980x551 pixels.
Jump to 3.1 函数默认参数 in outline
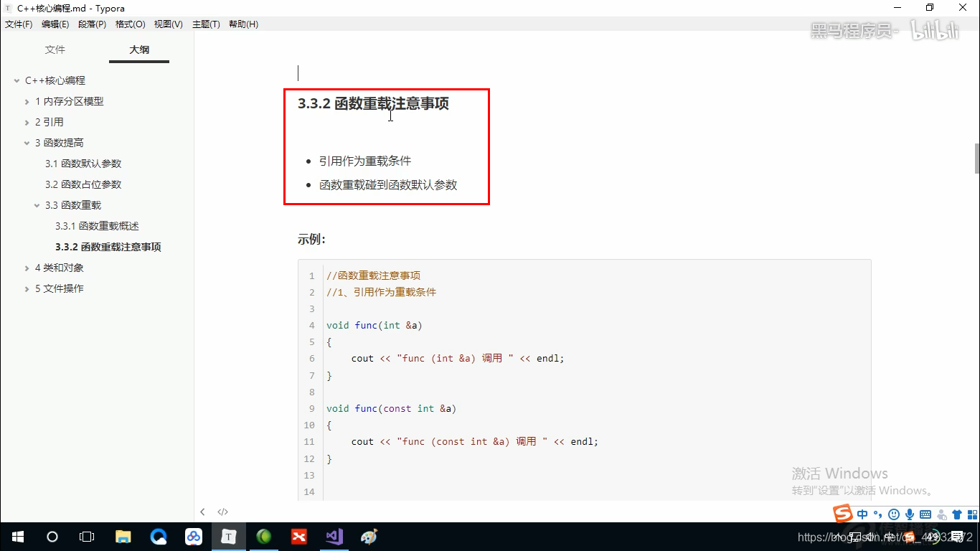coord(83,164)
